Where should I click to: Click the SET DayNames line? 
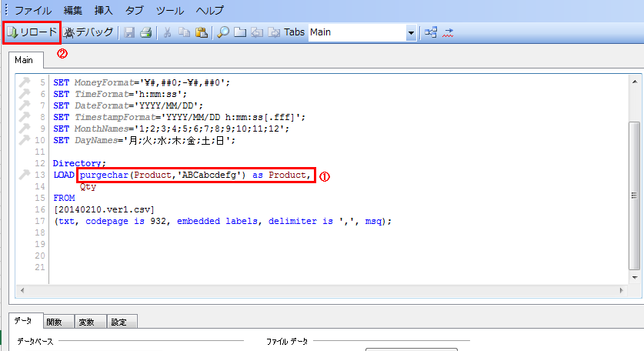tap(144, 141)
